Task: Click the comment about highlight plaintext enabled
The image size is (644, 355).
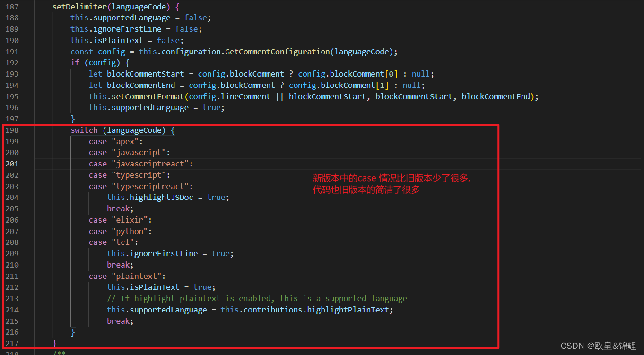Action: (x=257, y=299)
